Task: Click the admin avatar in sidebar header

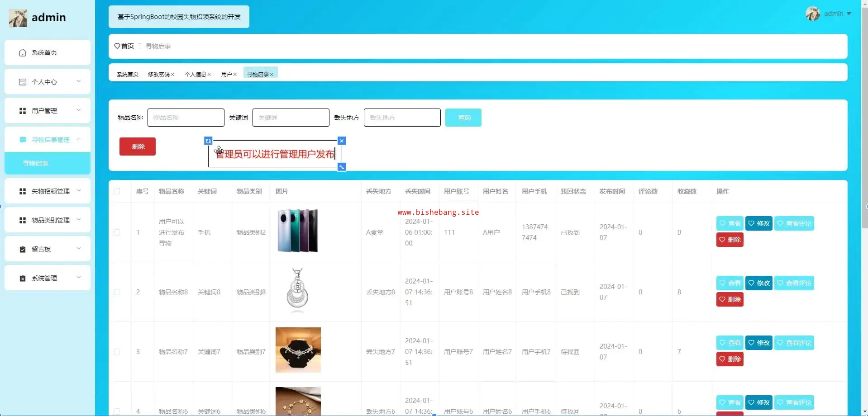Action: coord(18,18)
